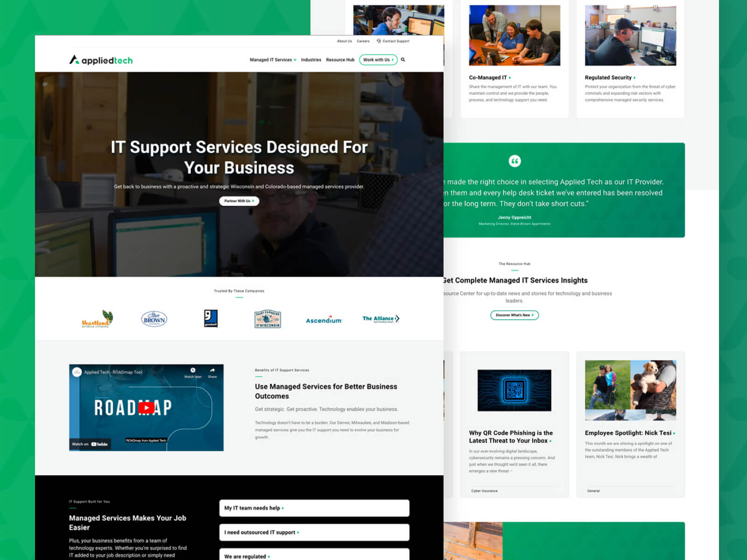Click the Discover What's New button
This screenshot has height=560, width=747.
point(514,315)
